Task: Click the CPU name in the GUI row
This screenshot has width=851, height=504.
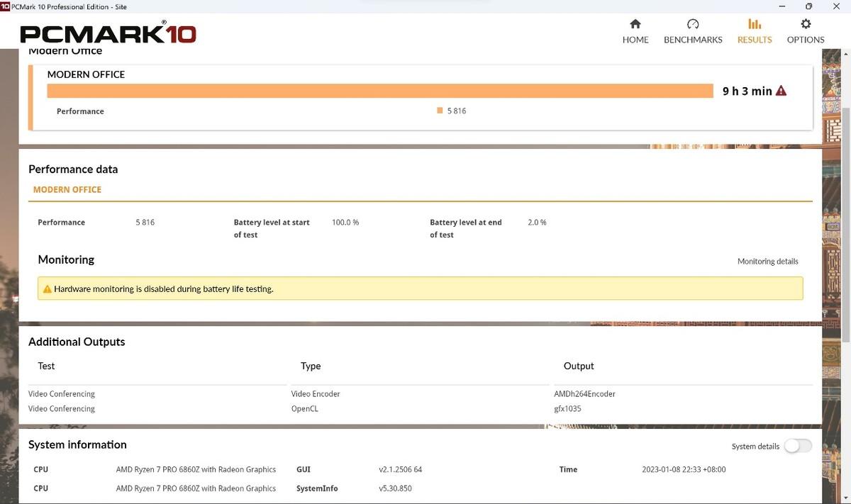Action: (x=196, y=469)
